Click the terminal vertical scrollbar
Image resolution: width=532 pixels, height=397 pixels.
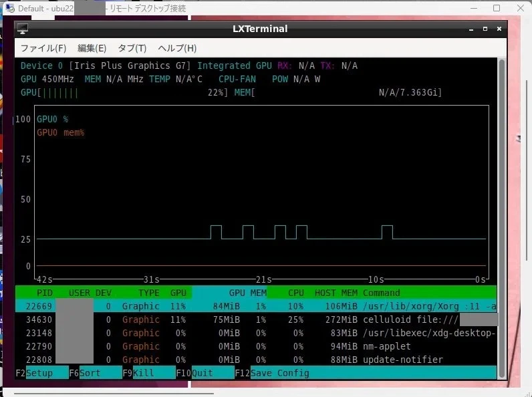pos(502,218)
